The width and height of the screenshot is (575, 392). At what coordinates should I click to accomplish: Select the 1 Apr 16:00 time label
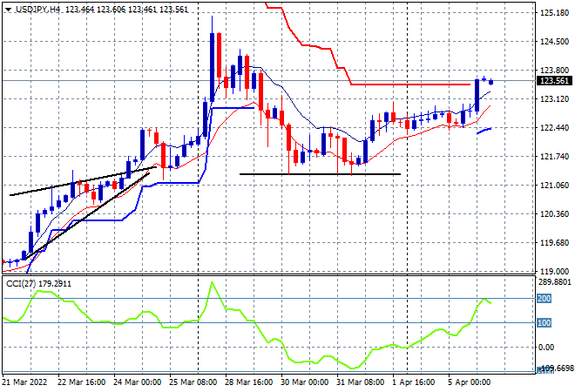[x=414, y=382]
